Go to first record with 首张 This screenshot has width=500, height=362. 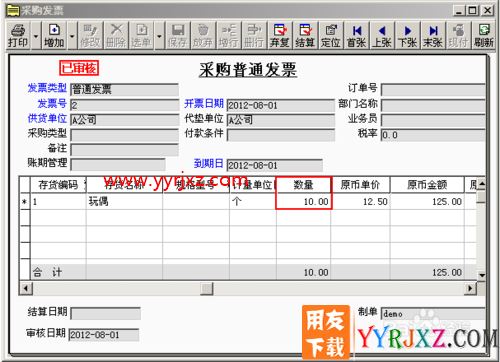(356, 35)
